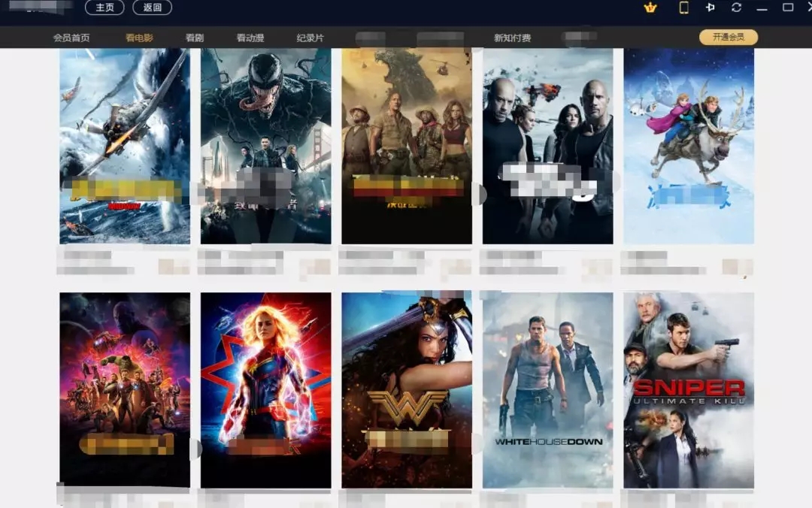Click the gold VIP crown icon
This screenshot has height=508, width=812.
click(650, 8)
